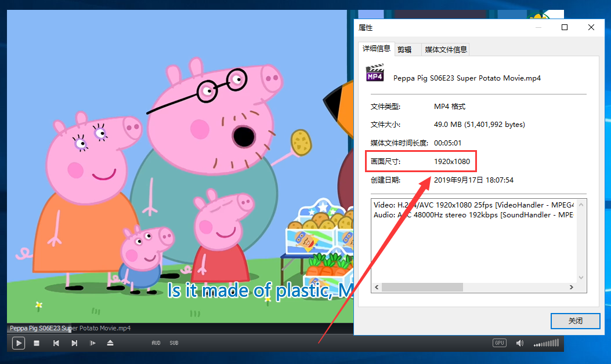611x364 pixels.
Task: Click the horizontal scrollbar in codec info box
Action: click(x=422, y=287)
